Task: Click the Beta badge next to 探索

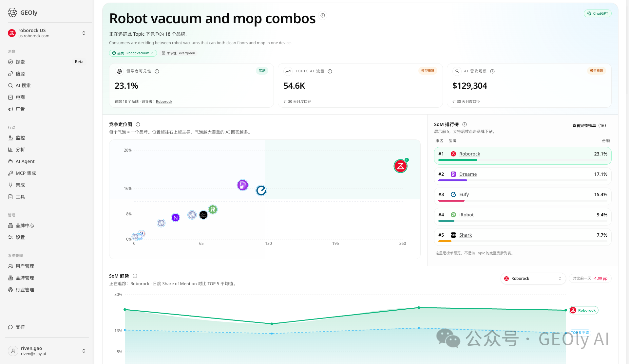Action: click(x=79, y=62)
